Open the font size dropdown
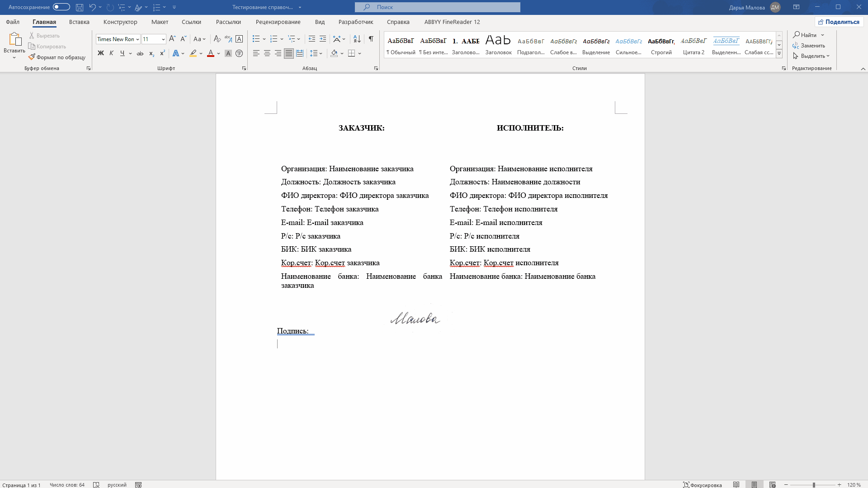 pyautogui.click(x=163, y=39)
